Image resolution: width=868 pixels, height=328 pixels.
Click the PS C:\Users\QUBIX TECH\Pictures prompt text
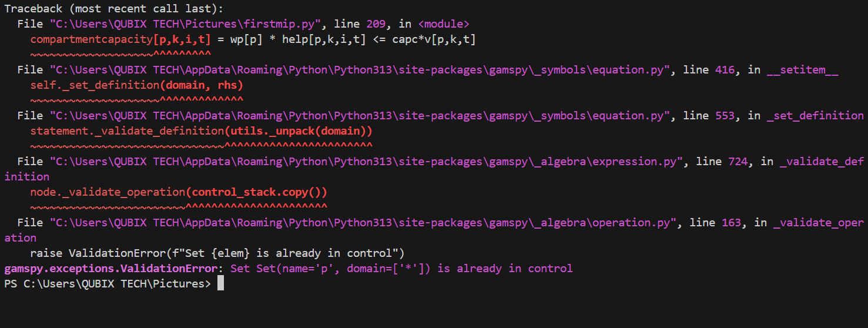[x=107, y=284]
